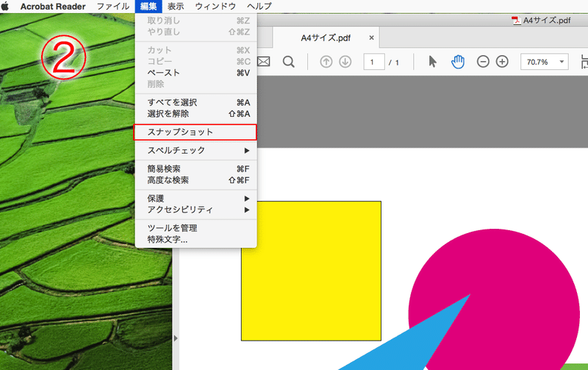
Task: Choose 特殊文字... menu item
Action: (196, 239)
